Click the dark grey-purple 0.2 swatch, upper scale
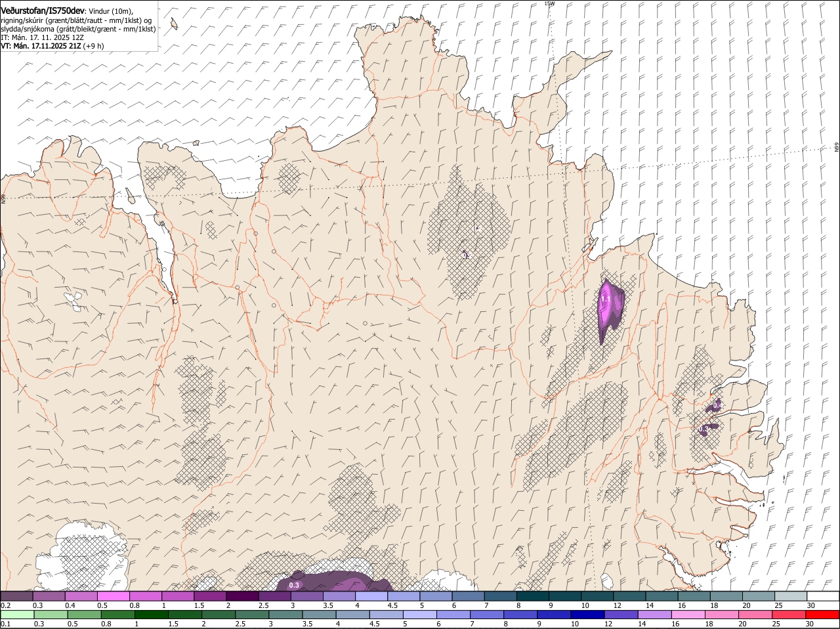The image size is (840, 629). [16, 596]
